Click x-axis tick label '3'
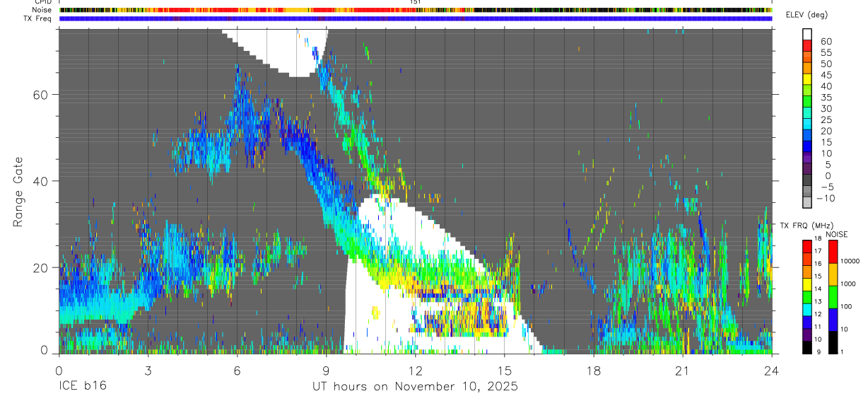This screenshot has width=868, height=401. (x=148, y=370)
